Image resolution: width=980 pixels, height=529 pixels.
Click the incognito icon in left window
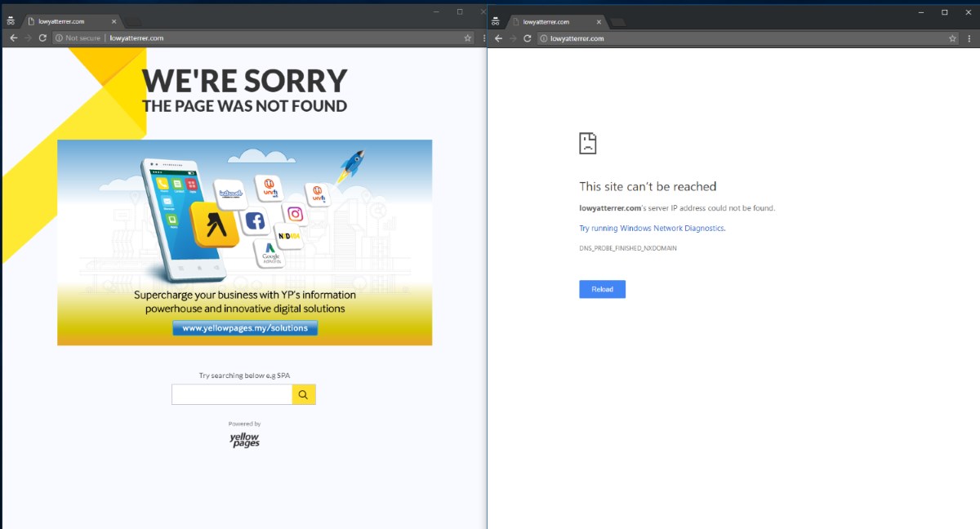[x=10, y=21]
